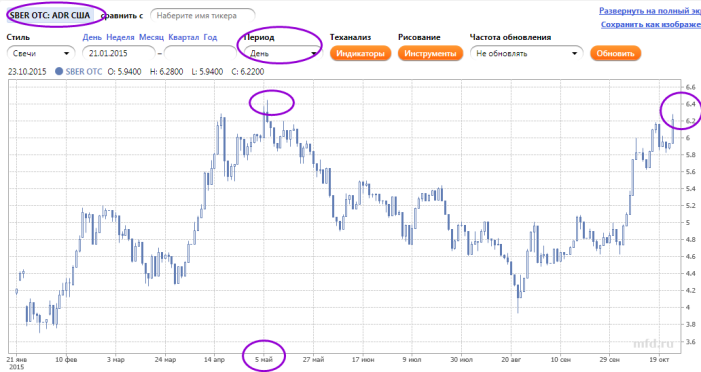This screenshot has height=372, width=701.
Task: Select the 20 авг axis label
Action: tap(511, 359)
